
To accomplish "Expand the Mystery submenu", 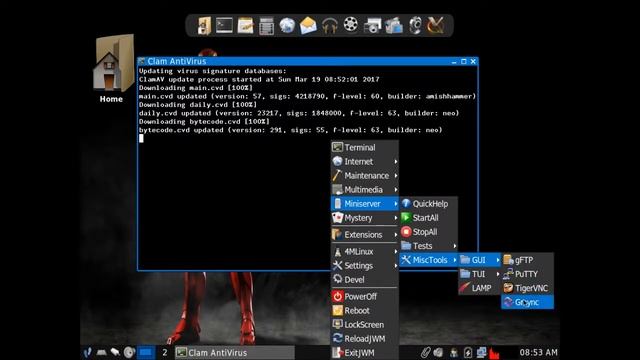I will pos(364,218).
